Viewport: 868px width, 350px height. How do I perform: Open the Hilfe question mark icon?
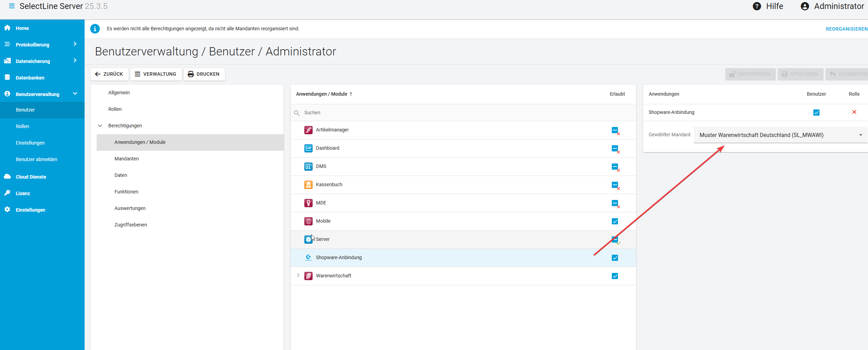[x=757, y=7]
